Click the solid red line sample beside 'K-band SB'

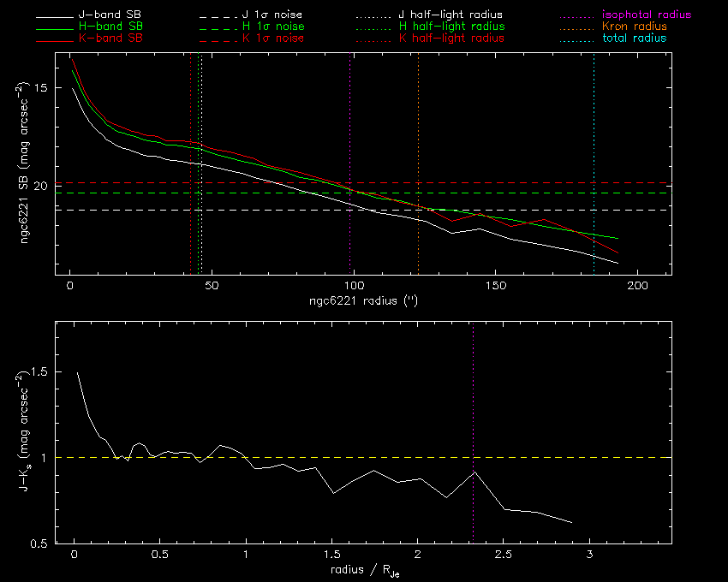(x=55, y=41)
